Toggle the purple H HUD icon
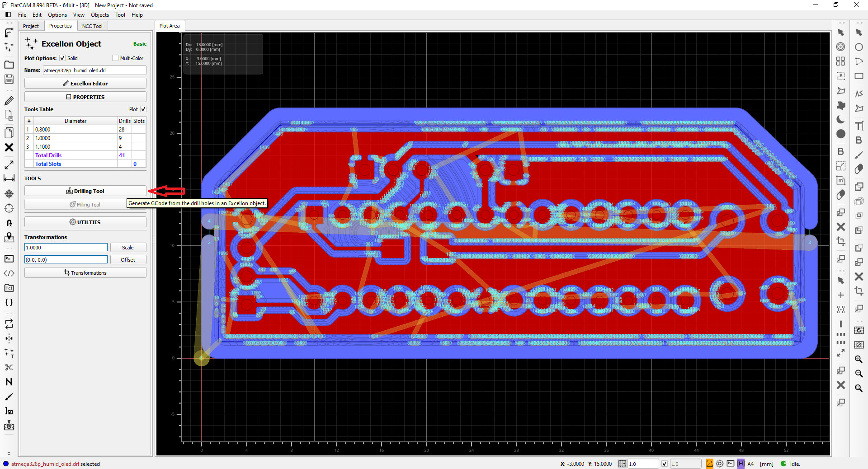The height and width of the screenshot is (469, 868). point(741,464)
